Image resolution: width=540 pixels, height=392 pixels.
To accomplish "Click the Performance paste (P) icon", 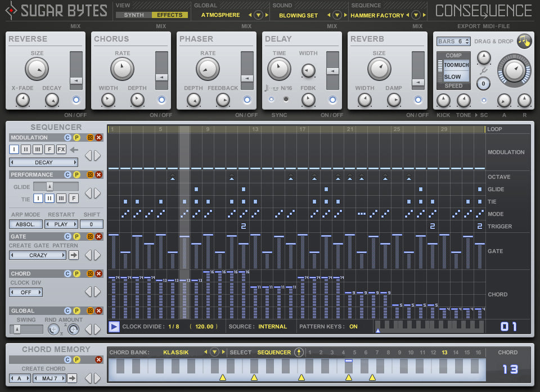I will coord(77,175).
